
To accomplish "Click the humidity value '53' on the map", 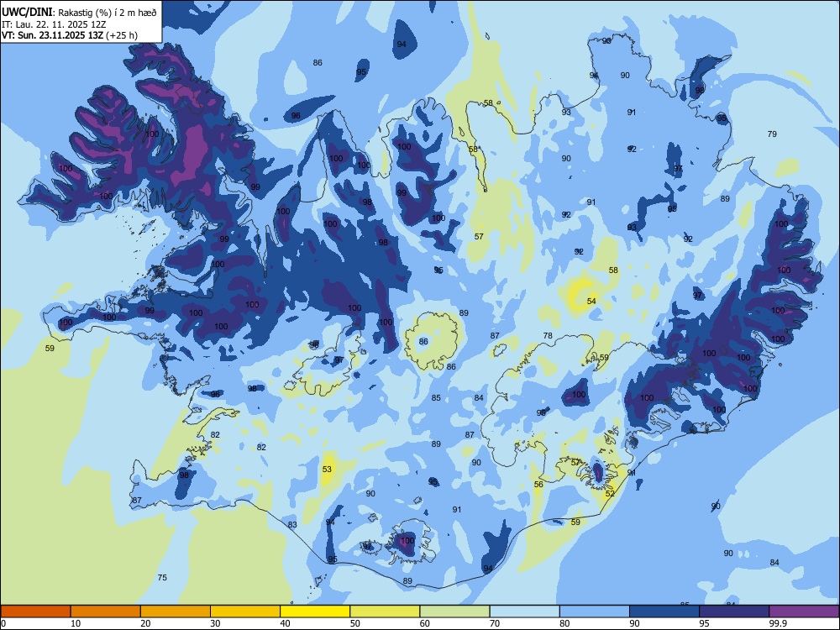I will point(327,470).
